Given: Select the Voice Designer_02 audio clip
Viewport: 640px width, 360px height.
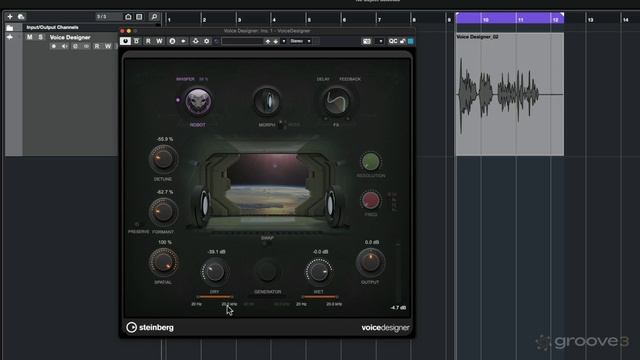Looking at the screenshot, I should tap(510, 94).
